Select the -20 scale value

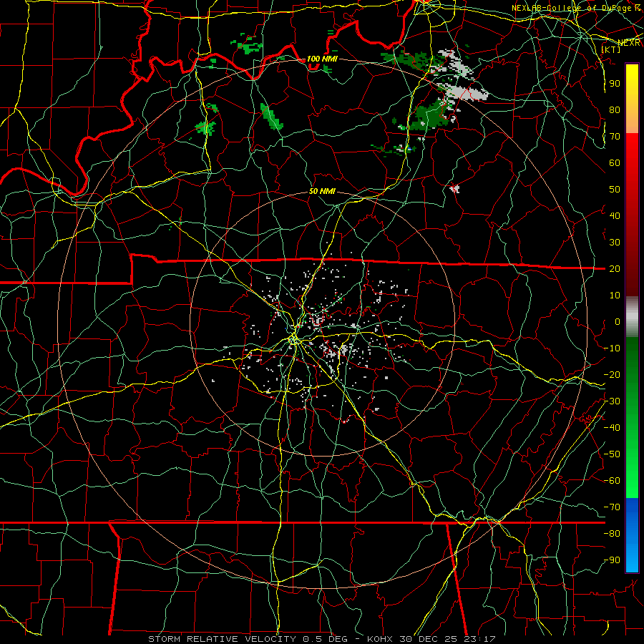pyautogui.click(x=612, y=374)
